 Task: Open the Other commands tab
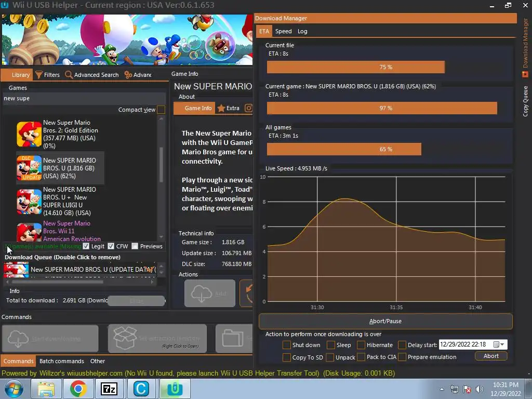point(97,361)
